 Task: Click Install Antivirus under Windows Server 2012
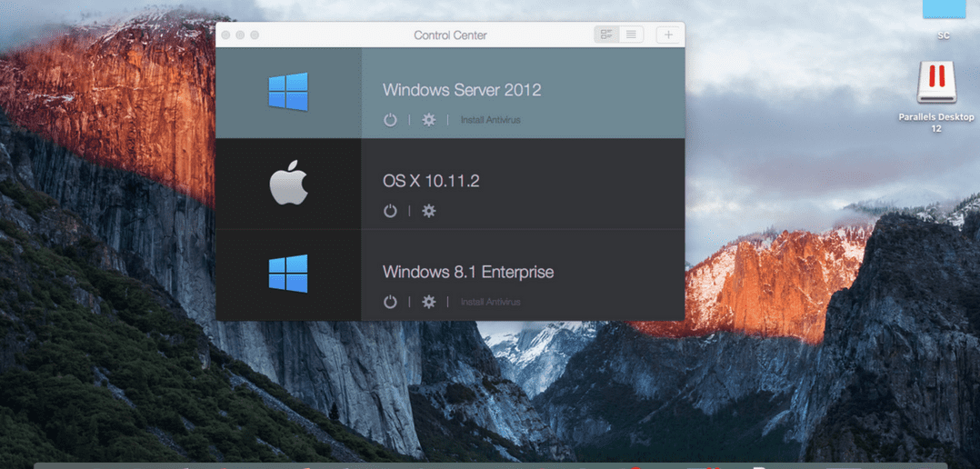[491, 120]
